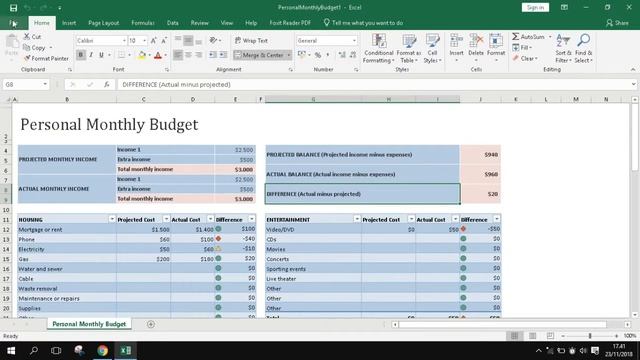Click the Sign in button
Screen dimensions: 640x360
pyautogui.click(x=535, y=7)
